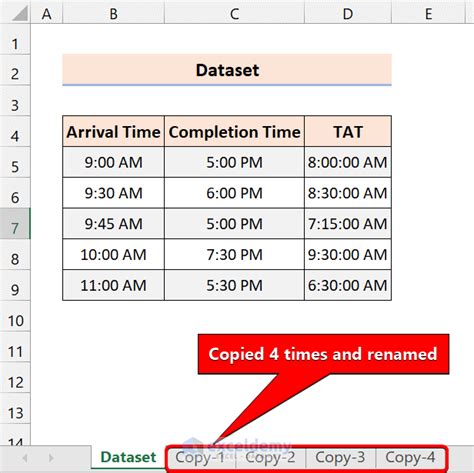The width and height of the screenshot is (474, 473).
Task: Click the Arrival Time header cell
Action: pyautogui.click(x=113, y=132)
